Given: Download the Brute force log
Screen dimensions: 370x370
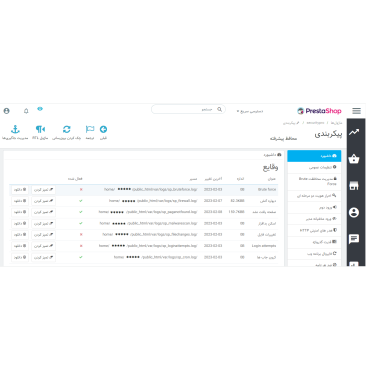Looking at the screenshot, I should [x=20, y=190].
